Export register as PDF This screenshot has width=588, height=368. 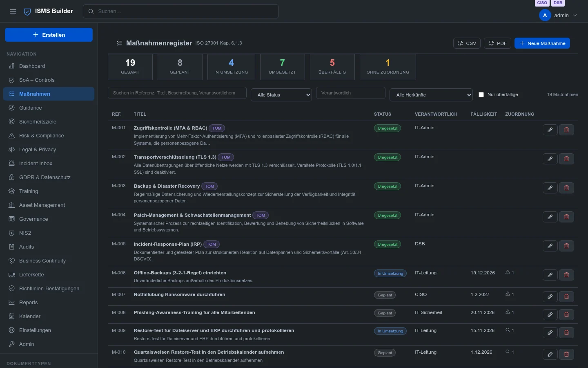click(497, 43)
